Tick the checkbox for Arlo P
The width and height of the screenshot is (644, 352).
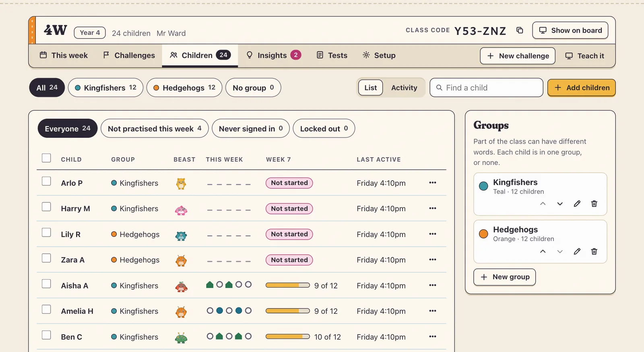pos(46,181)
